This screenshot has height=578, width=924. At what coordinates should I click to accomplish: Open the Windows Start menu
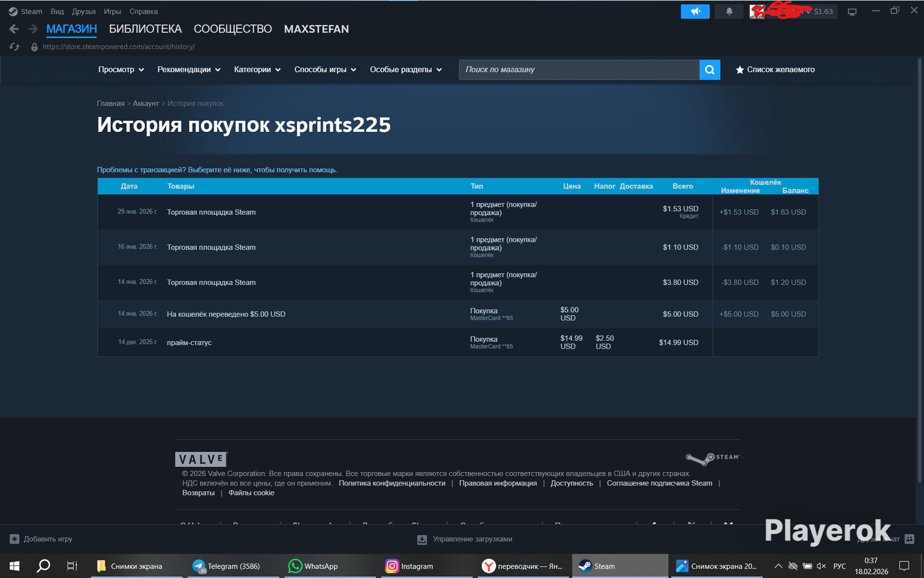click(14, 566)
